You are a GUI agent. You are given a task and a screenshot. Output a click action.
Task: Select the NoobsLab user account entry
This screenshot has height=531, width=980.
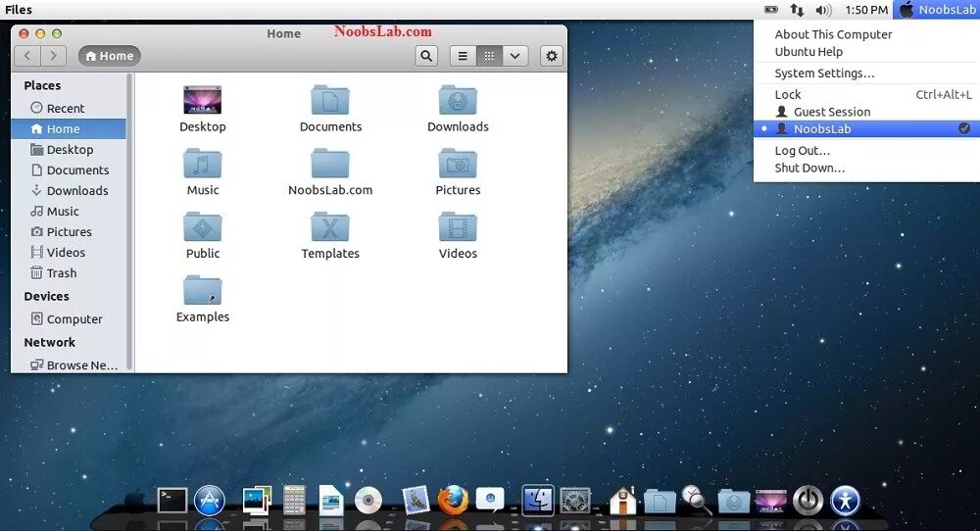[866, 128]
